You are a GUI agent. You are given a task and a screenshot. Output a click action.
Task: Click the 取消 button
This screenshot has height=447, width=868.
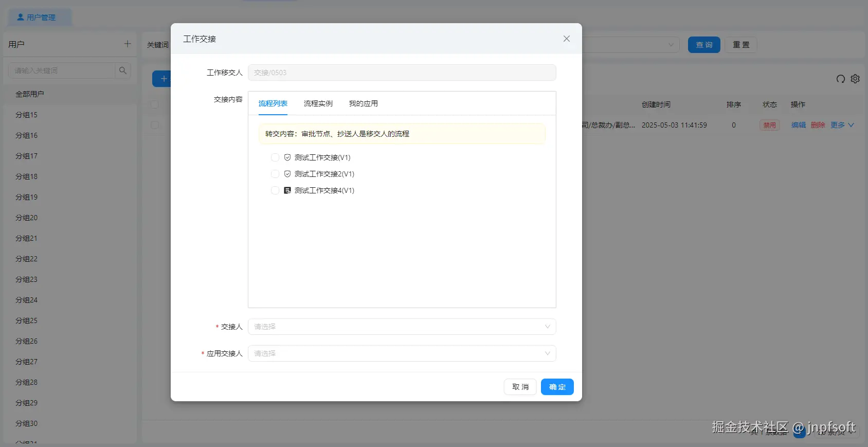click(520, 387)
